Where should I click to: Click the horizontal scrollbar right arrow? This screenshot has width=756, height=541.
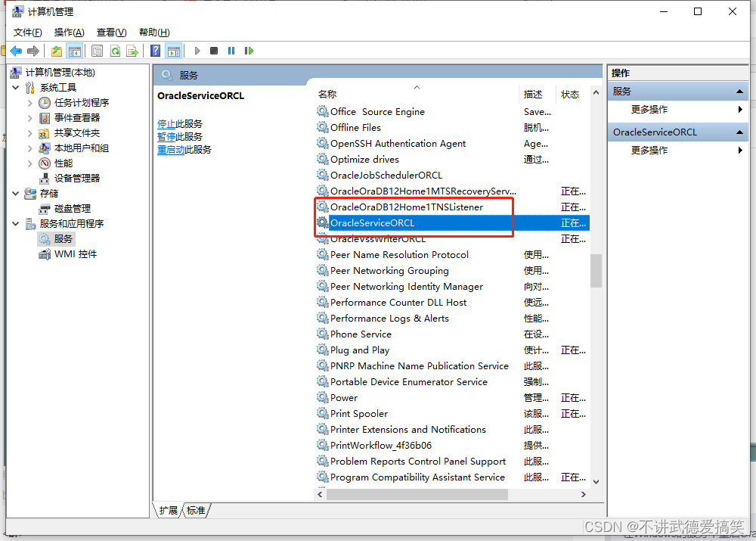pos(584,494)
